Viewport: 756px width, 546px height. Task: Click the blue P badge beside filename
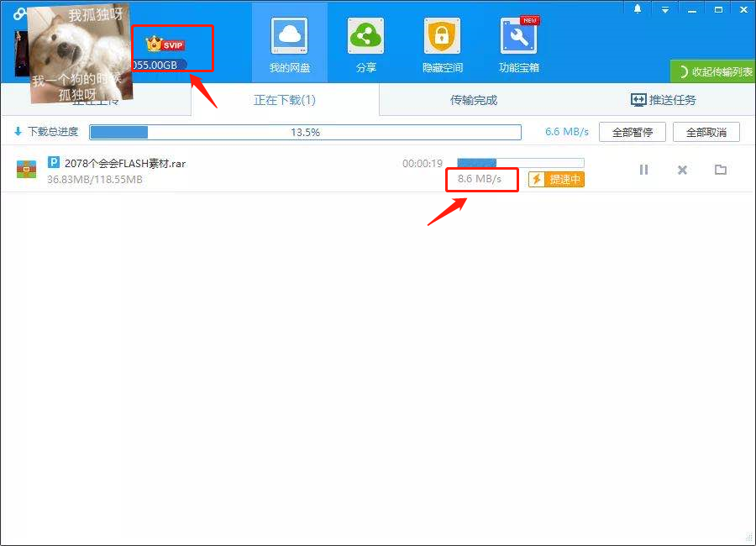(54, 162)
